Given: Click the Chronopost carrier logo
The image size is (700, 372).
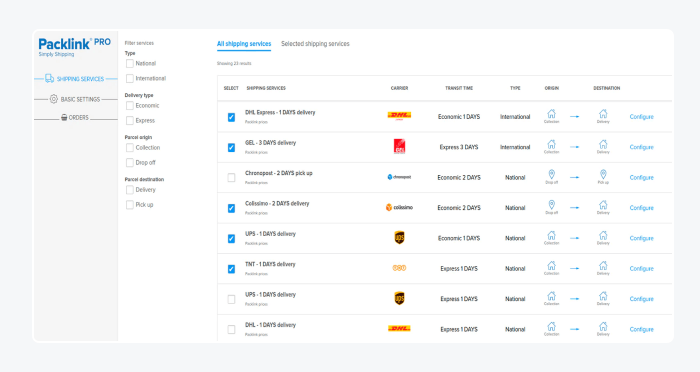Looking at the screenshot, I should [399, 177].
